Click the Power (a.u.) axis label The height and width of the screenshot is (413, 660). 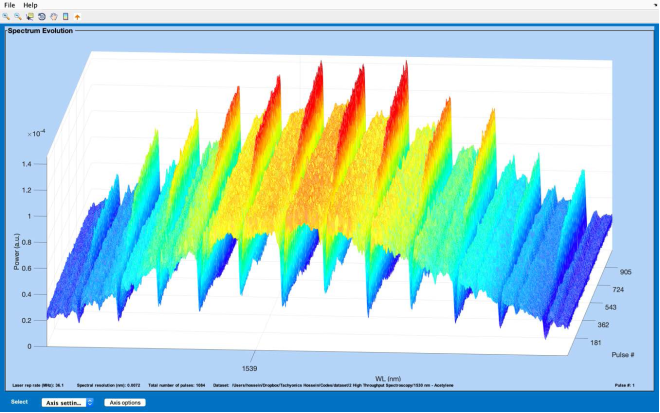18,253
